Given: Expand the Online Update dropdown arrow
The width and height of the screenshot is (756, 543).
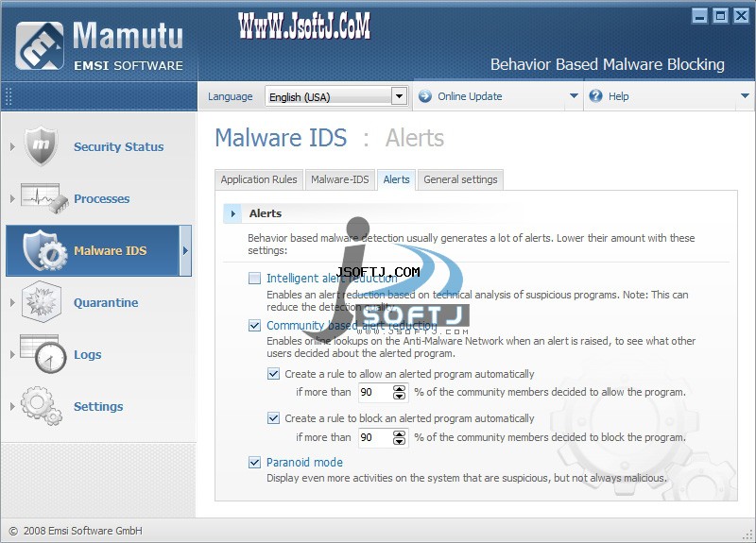Looking at the screenshot, I should (x=574, y=96).
